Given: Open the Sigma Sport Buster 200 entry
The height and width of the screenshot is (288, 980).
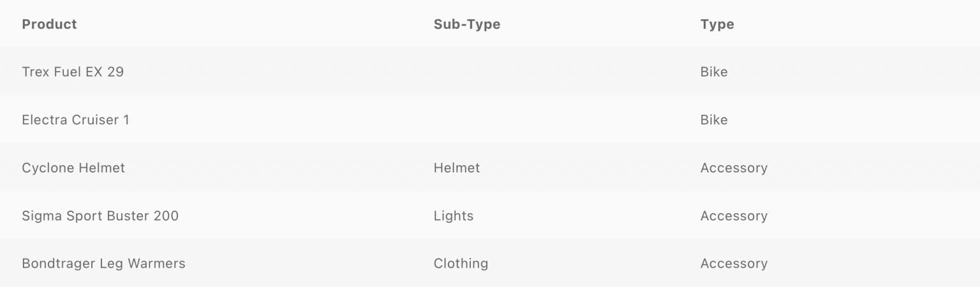Looking at the screenshot, I should (100, 216).
